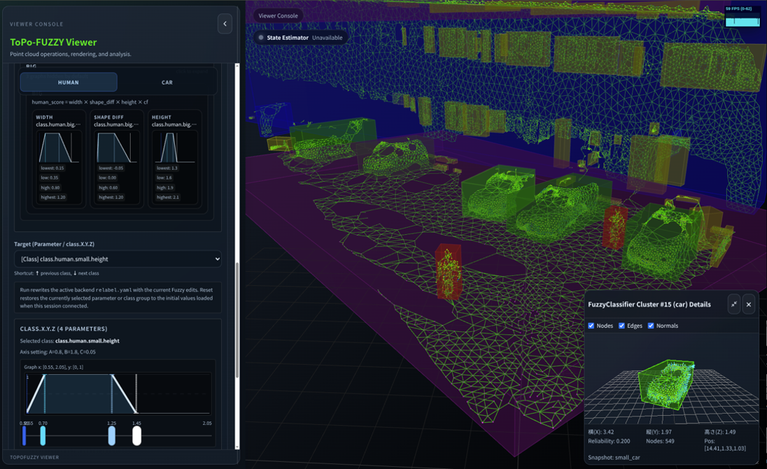Switch to the HUMAN tab
The height and width of the screenshot is (469, 767).
(x=68, y=82)
